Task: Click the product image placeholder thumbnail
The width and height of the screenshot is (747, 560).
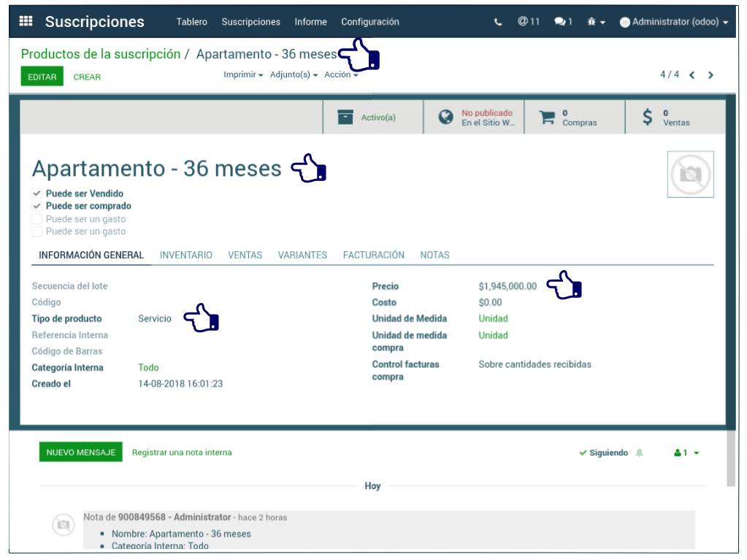Action: (x=690, y=174)
